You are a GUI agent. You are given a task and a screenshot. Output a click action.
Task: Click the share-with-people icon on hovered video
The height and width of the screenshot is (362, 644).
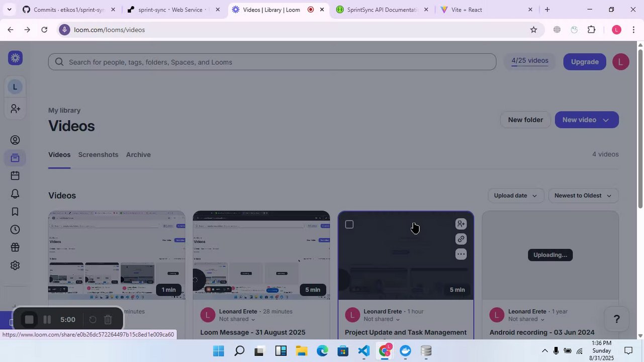coord(461,224)
